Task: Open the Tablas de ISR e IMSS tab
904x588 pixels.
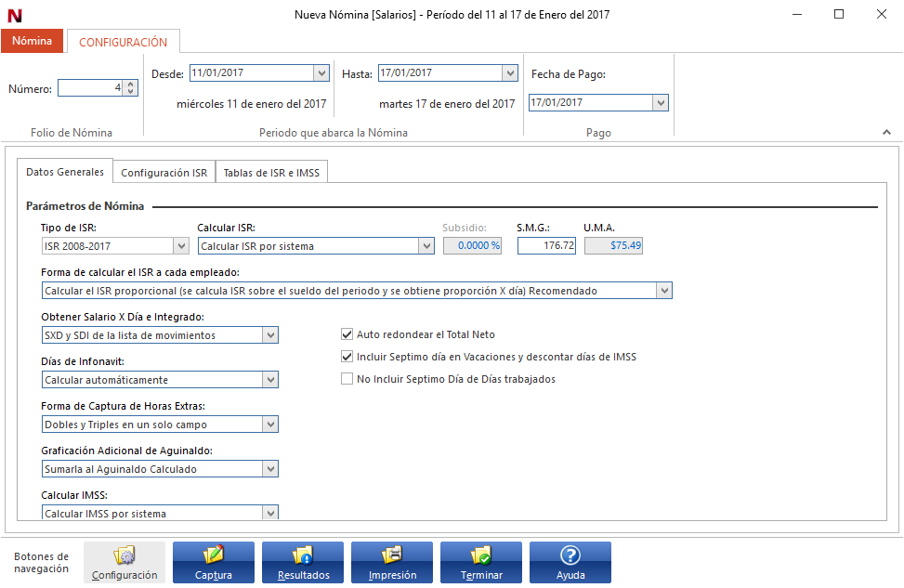Action: pos(271,173)
